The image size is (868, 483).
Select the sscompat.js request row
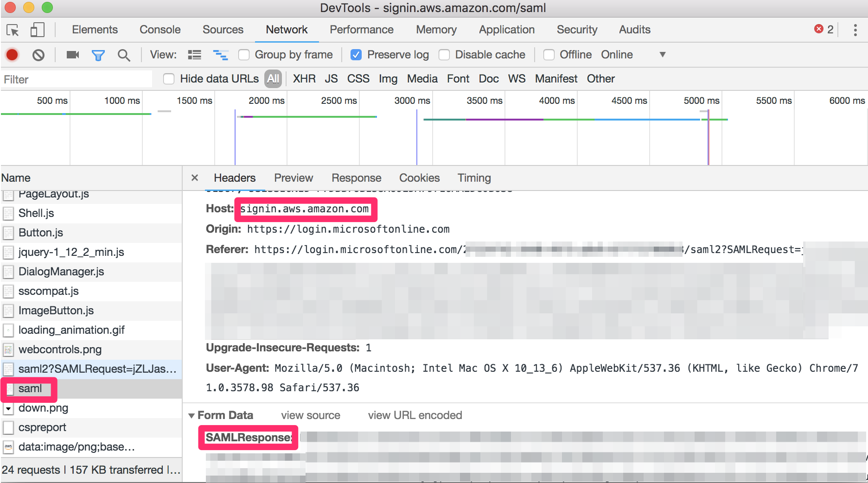click(x=91, y=291)
